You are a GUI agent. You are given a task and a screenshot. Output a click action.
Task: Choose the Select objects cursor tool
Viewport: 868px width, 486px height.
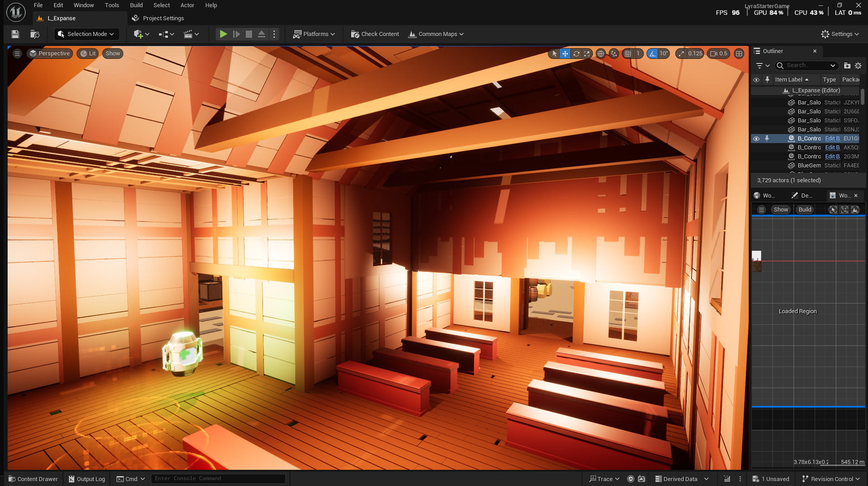pyautogui.click(x=555, y=53)
